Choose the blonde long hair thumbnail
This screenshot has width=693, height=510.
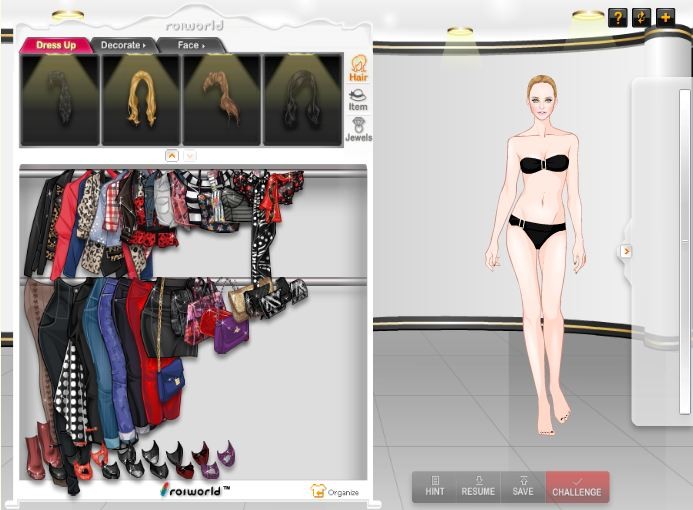tap(141, 100)
